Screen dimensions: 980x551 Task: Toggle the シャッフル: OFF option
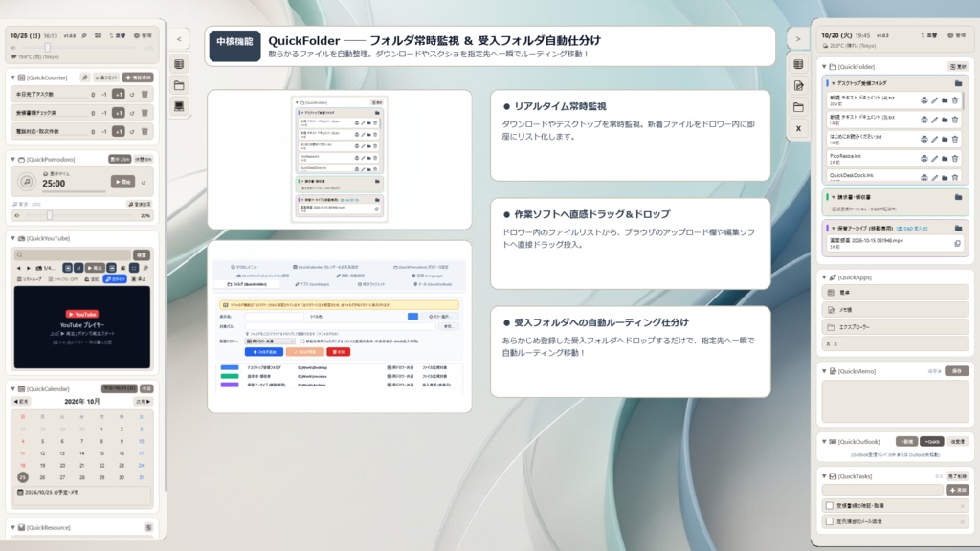(62, 279)
